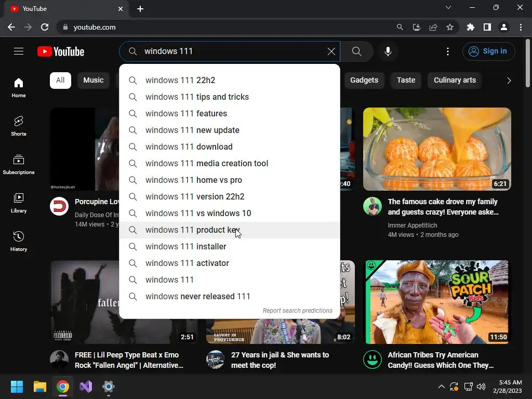This screenshot has width=532, height=399.
Task: Choose suggestion "windows 111 new update"
Action: coord(230,130)
